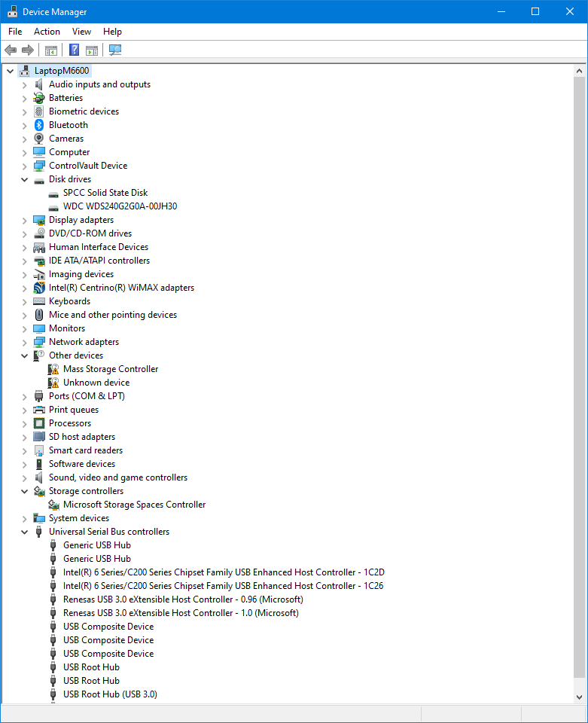Click the Human Interface Devices icon
The width and height of the screenshot is (588, 723).
[39, 247]
